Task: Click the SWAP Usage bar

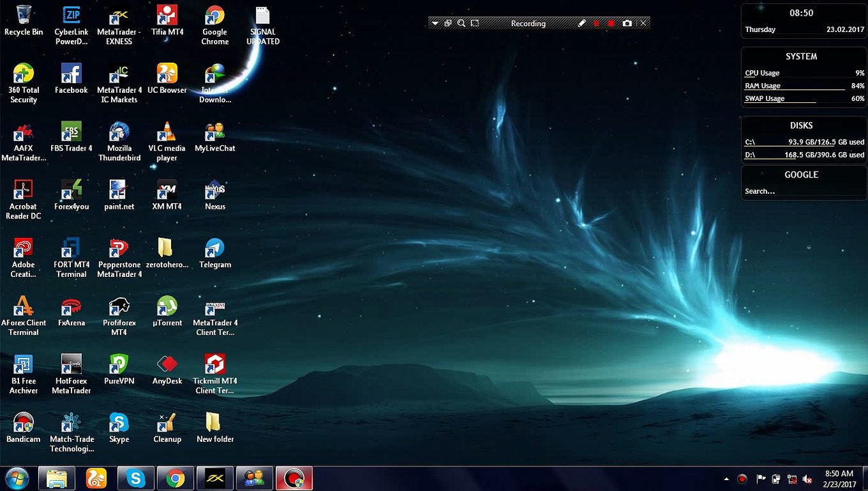Action: click(x=804, y=99)
